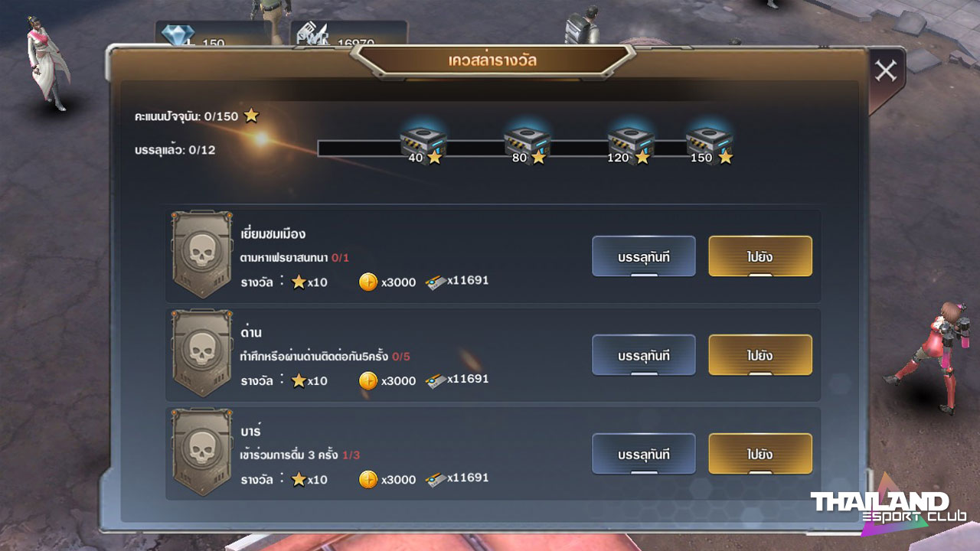Click ไปยัง for the ด่าน quest
This screenshot has height=551, width=980.
coord(760,355)
